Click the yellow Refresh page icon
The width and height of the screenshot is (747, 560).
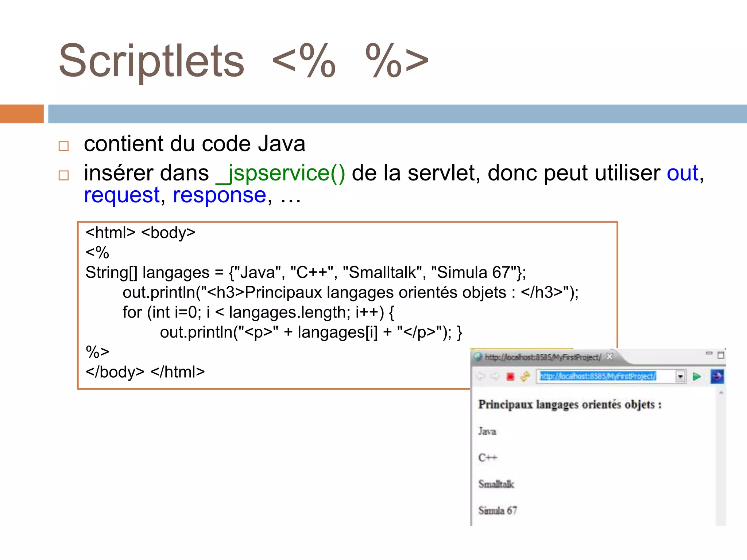525,376
